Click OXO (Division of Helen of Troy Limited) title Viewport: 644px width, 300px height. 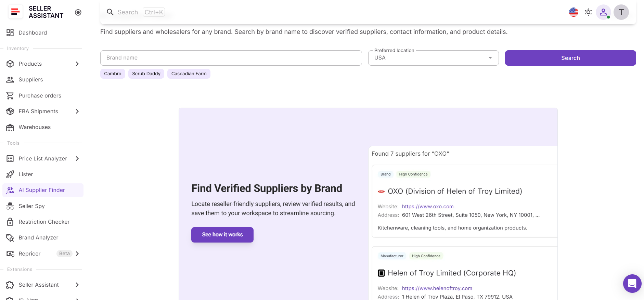coord(455,191)
